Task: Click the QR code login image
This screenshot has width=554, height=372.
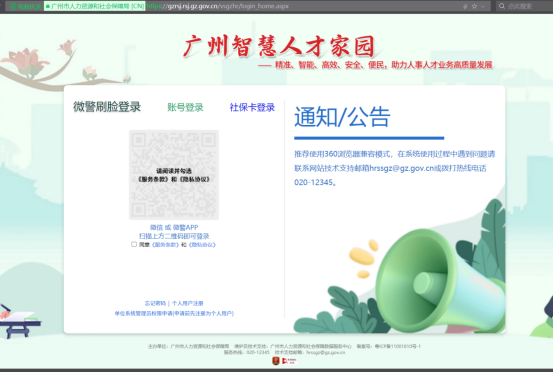Action: 174,175
